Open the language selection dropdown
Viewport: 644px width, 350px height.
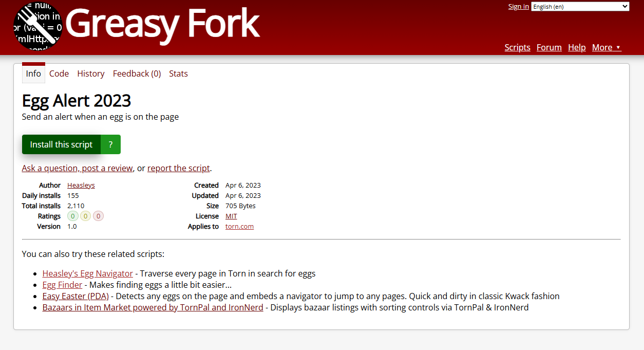coord(580,7)
